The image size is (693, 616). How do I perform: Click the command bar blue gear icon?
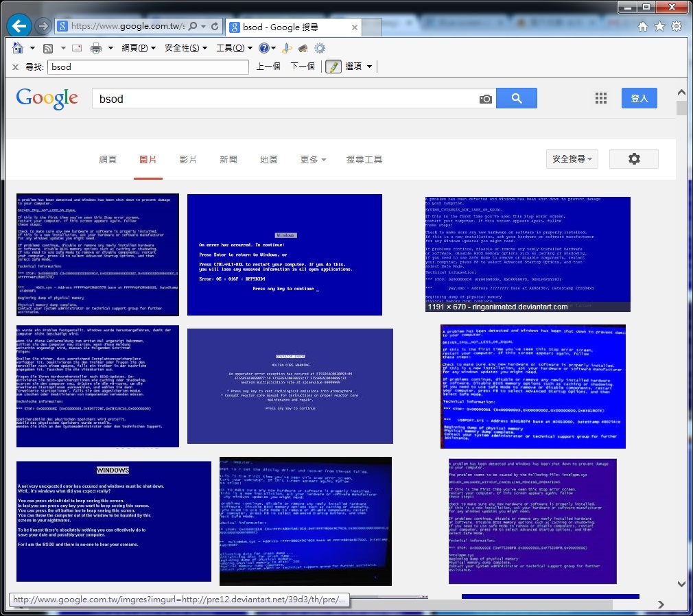[x=320, y=48]
